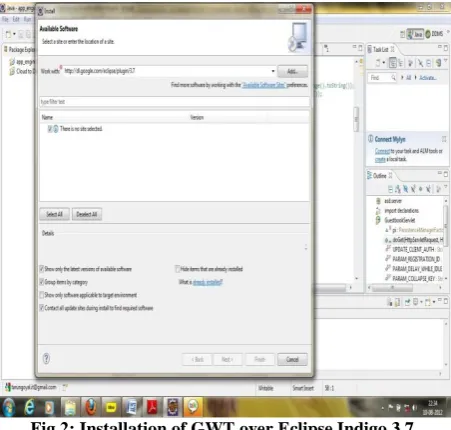This screenshot has height=430, width=451.
Task: Toggle Categorized view in Task List toolbar
Action: tap(393, 63)
